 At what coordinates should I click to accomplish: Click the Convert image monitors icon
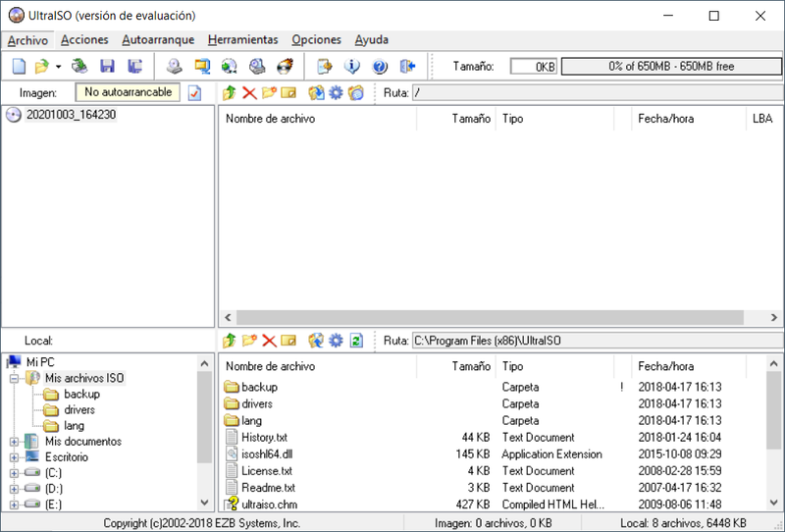pyautogui.click(x=202, y=66)
